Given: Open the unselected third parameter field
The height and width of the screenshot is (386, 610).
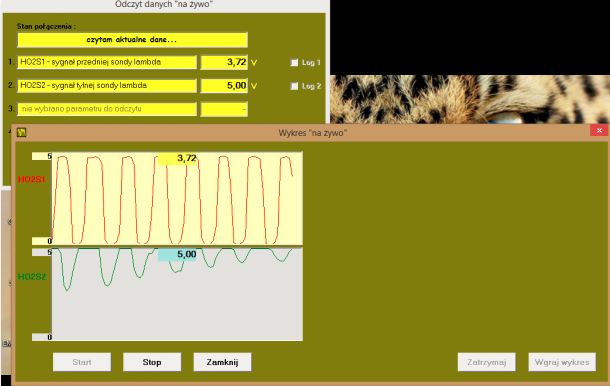Looking at the screenshot, I should coord(107,109).
